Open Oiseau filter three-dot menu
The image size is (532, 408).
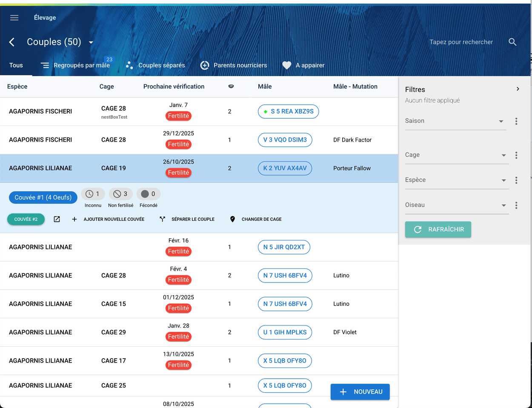click(x=516, y=205)
